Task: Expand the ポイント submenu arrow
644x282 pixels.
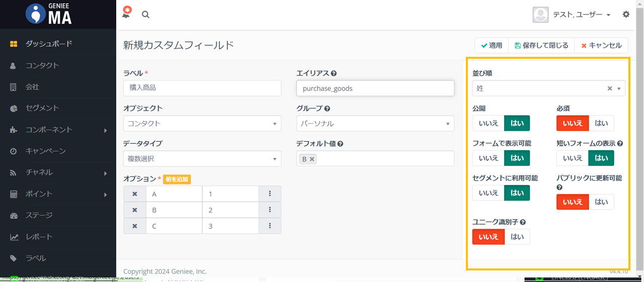Action: point(106,195)
